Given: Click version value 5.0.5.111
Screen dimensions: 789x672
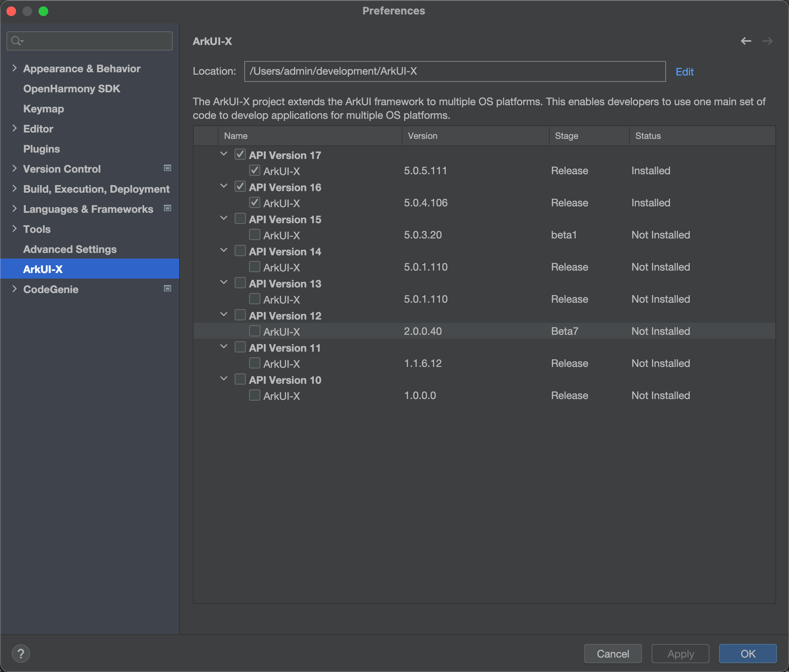Looking at the screenshot, I should (425, 171).
